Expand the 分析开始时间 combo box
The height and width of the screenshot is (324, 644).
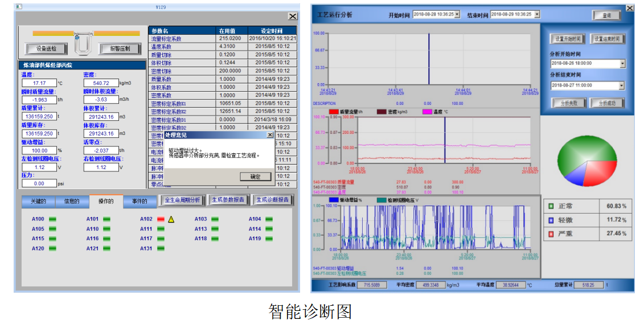(622, 64)
